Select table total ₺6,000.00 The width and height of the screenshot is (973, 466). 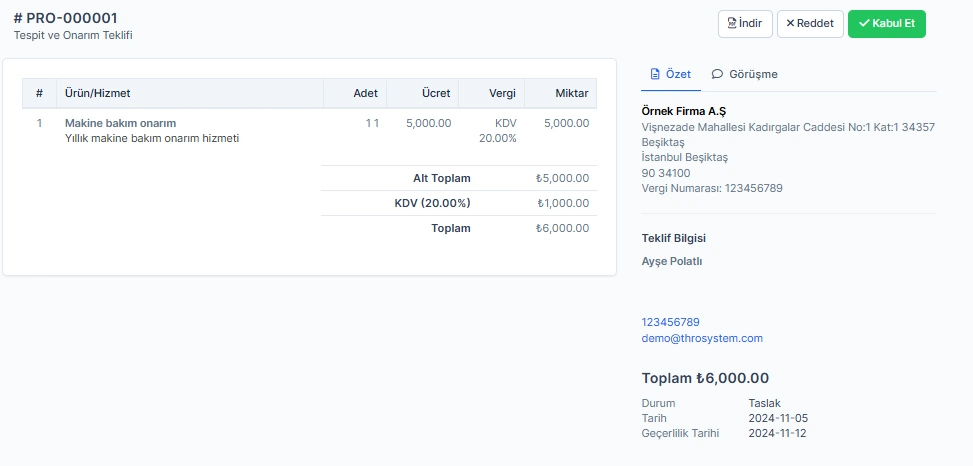[x=562, y=228]
